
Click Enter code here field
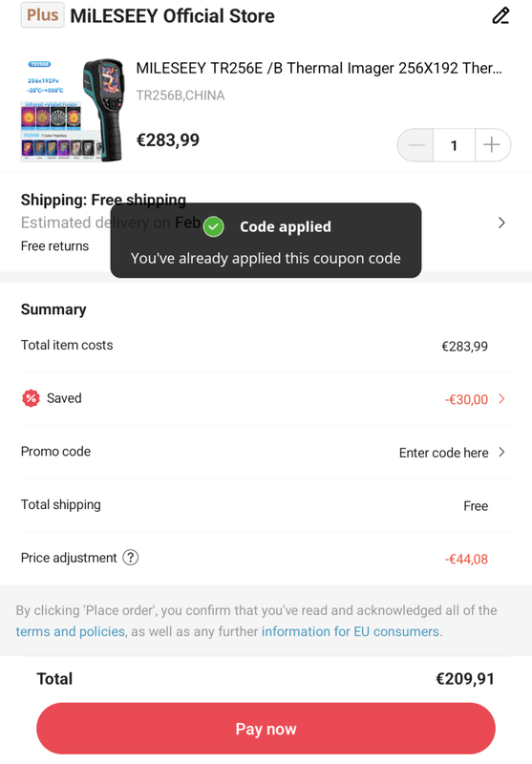[443, 453]
